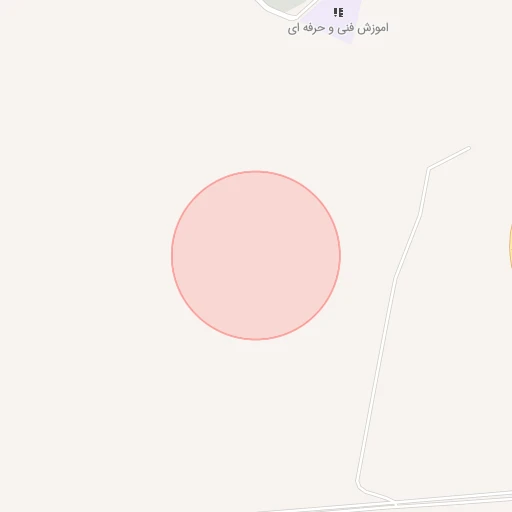Tap the rightmost edge of the red circle

click(340, 256)
